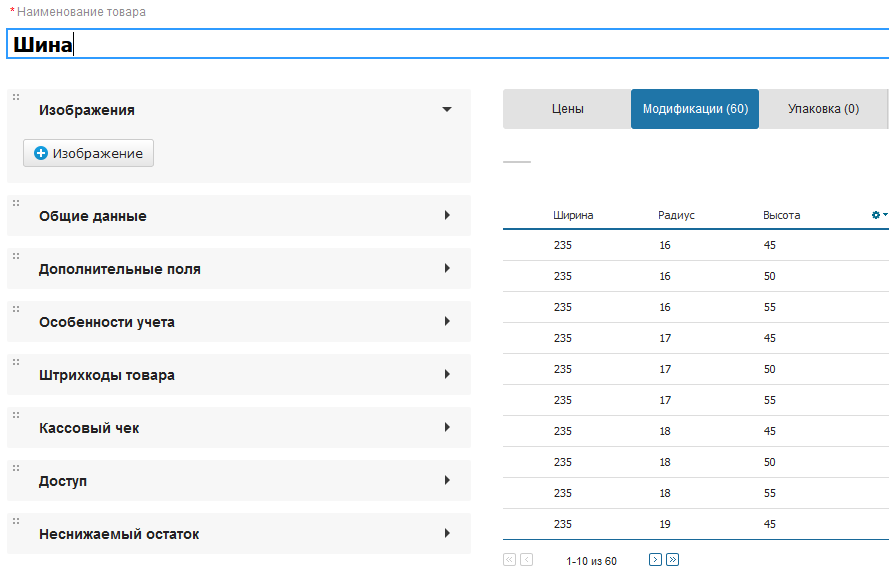
Task: Add a new image with Изображение button
Action: (89, 154)
